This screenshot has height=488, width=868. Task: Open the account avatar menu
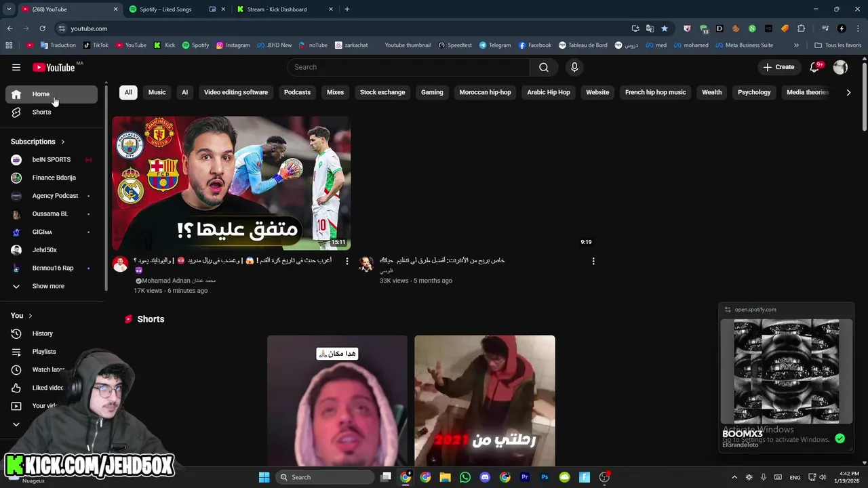tap(840, 67)
